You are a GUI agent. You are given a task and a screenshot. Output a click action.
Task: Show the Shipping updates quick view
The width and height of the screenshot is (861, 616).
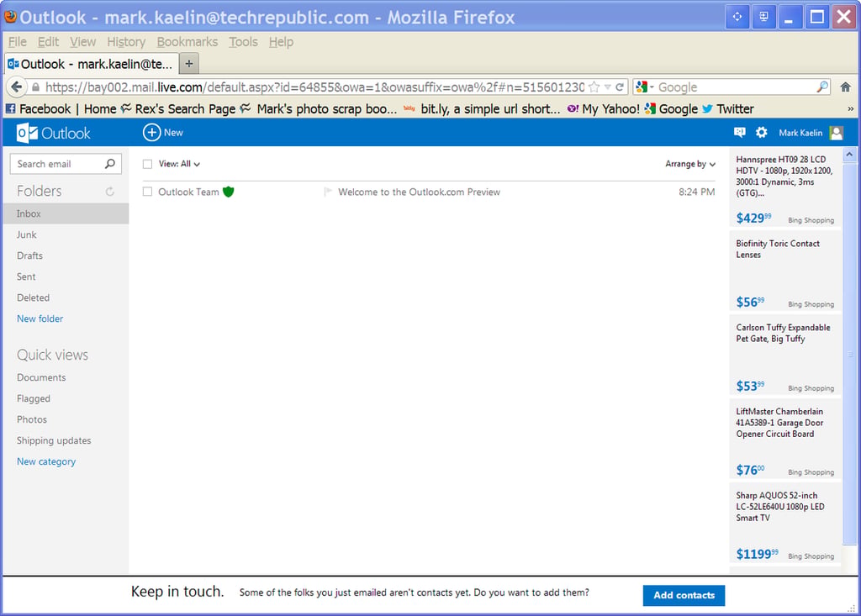coord(54,440)
